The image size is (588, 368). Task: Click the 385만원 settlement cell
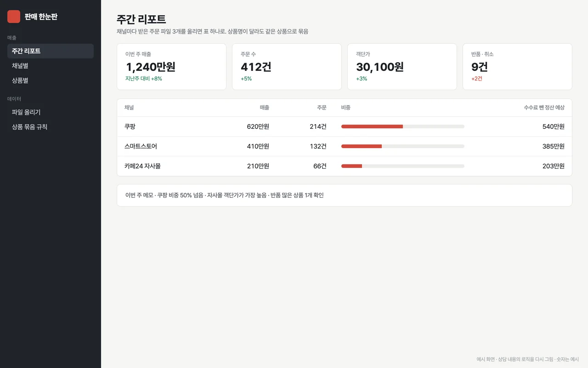click(x=554, y=146)
